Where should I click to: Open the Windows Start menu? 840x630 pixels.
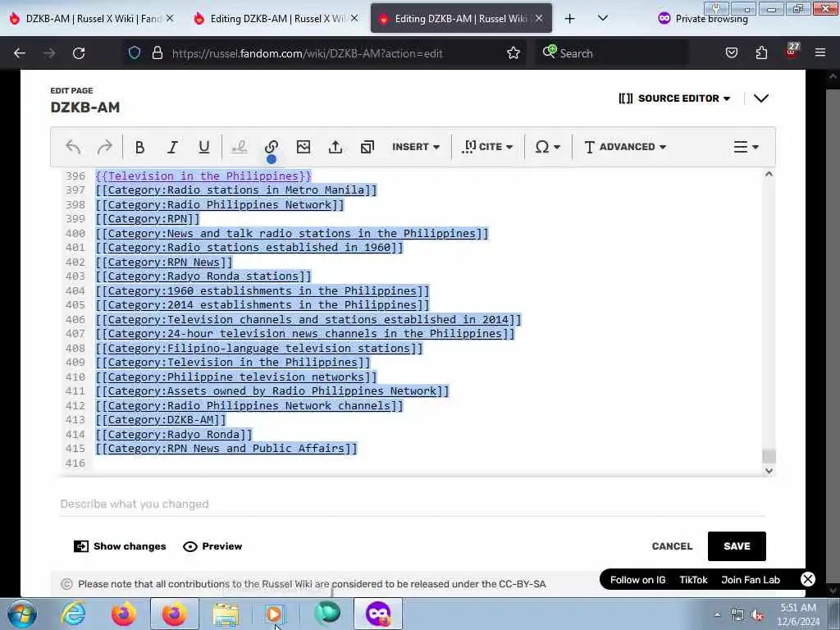22,614
